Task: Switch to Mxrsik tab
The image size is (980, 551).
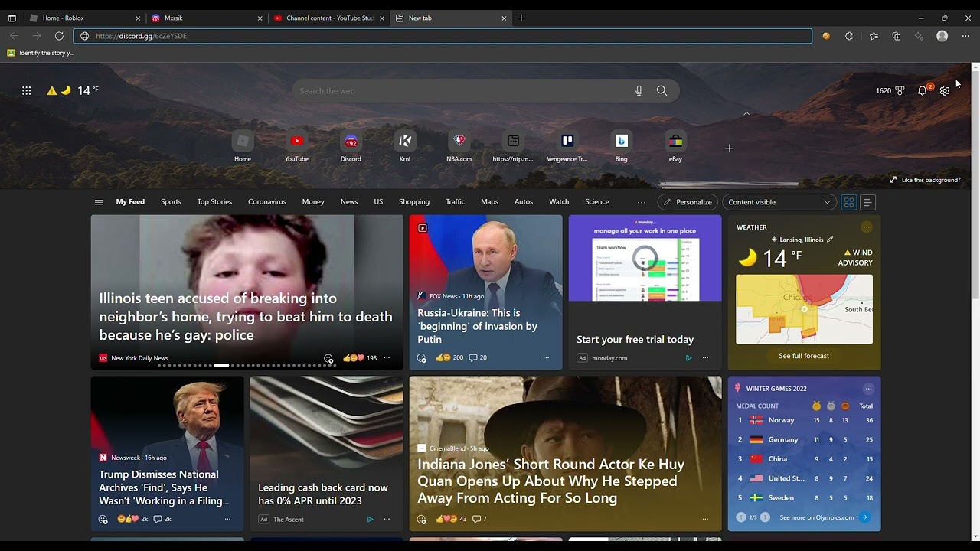Action: pos(207,18)
